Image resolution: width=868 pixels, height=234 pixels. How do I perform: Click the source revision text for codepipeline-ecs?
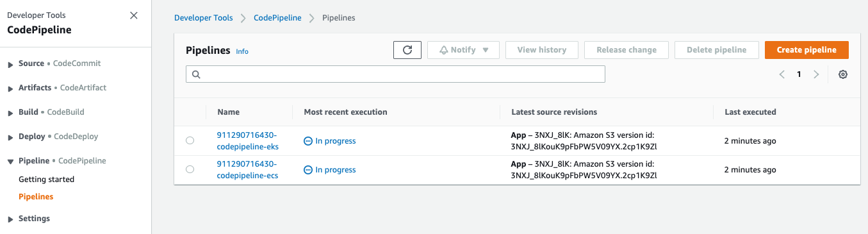point(584,169)
